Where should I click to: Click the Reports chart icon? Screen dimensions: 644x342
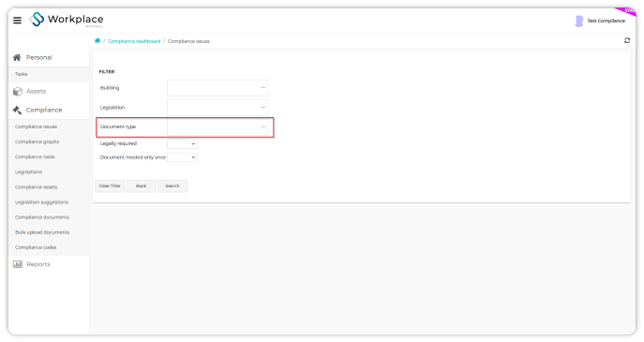pos(18,264)
